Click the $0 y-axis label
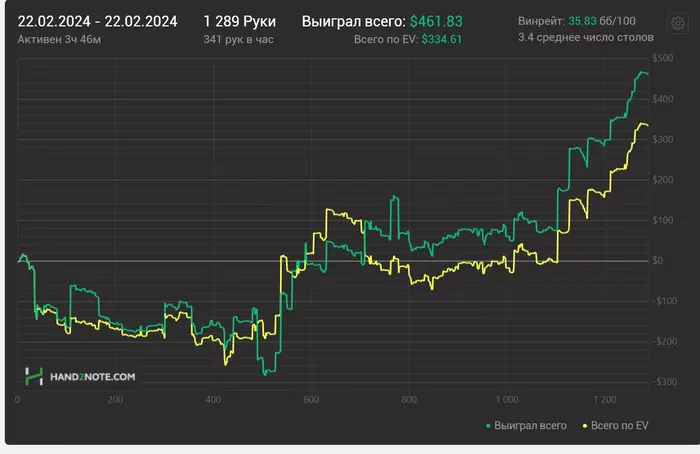The image size is (700, 454). (658, 261)
